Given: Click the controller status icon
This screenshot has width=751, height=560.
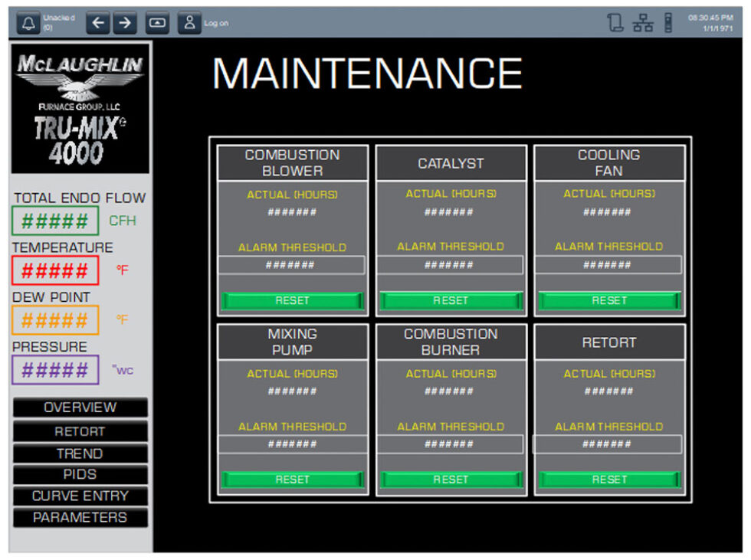Looking at the screenshot, I should [668, 23].
